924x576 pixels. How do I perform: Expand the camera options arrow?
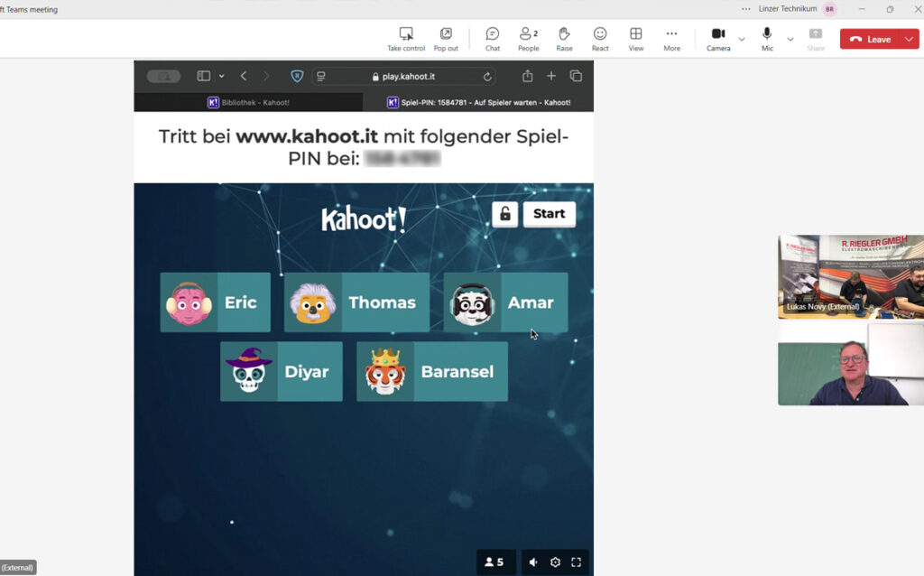coord(742,39)
